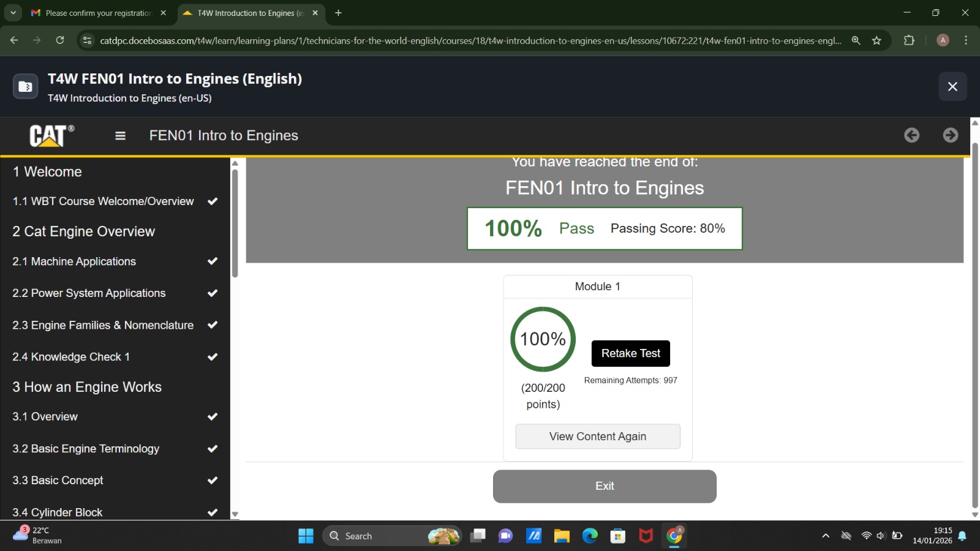Open the notification bell in the tray

(962, 536)
